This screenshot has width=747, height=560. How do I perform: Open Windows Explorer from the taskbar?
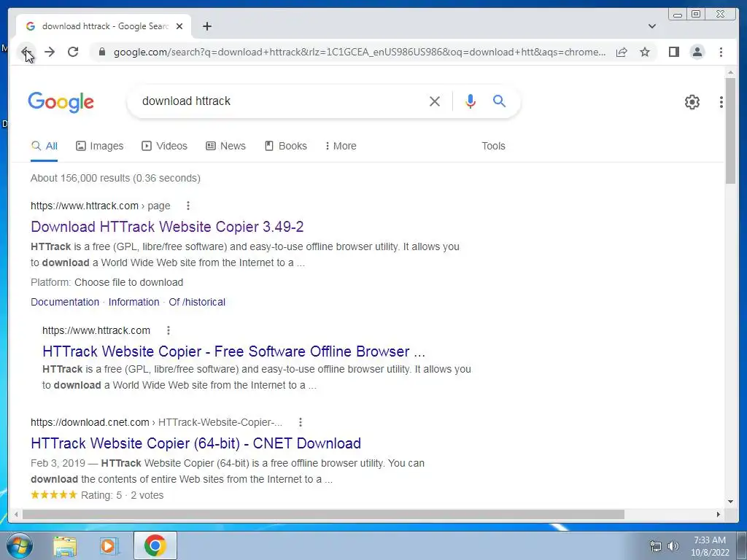65,546
